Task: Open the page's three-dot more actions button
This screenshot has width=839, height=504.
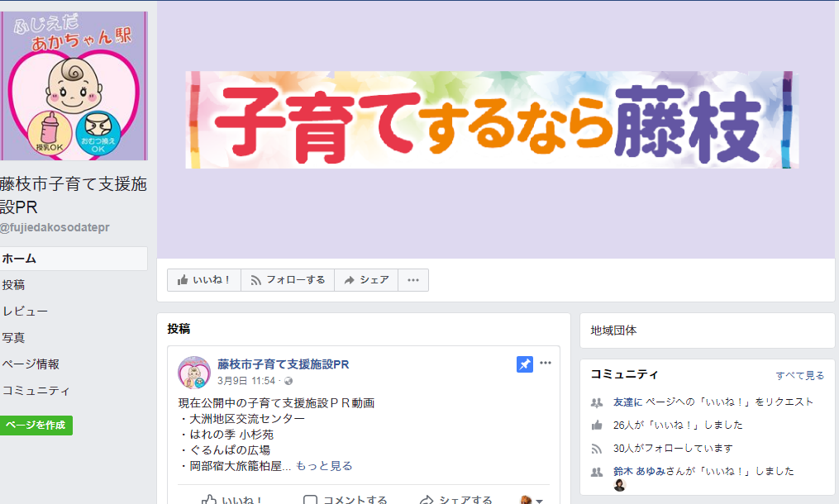Action: [413, 280]
